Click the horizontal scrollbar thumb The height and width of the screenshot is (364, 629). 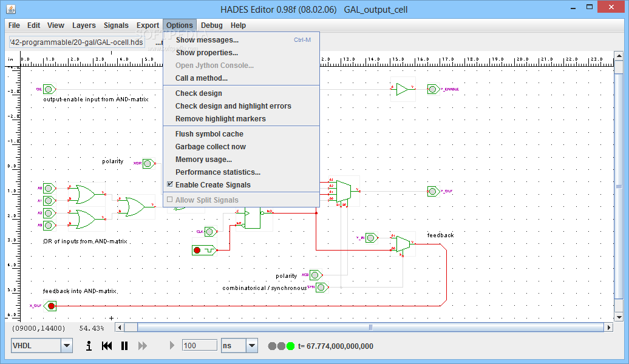tap(370, 328)
